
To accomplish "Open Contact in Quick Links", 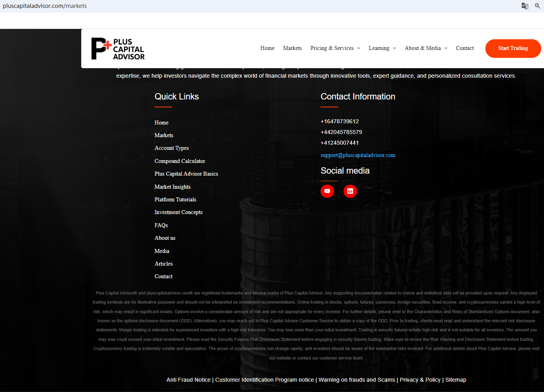I will 164,276.
